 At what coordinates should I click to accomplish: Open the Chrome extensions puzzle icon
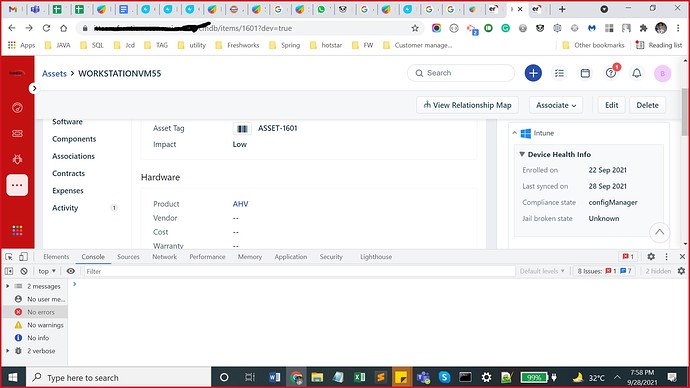point(643,28)
